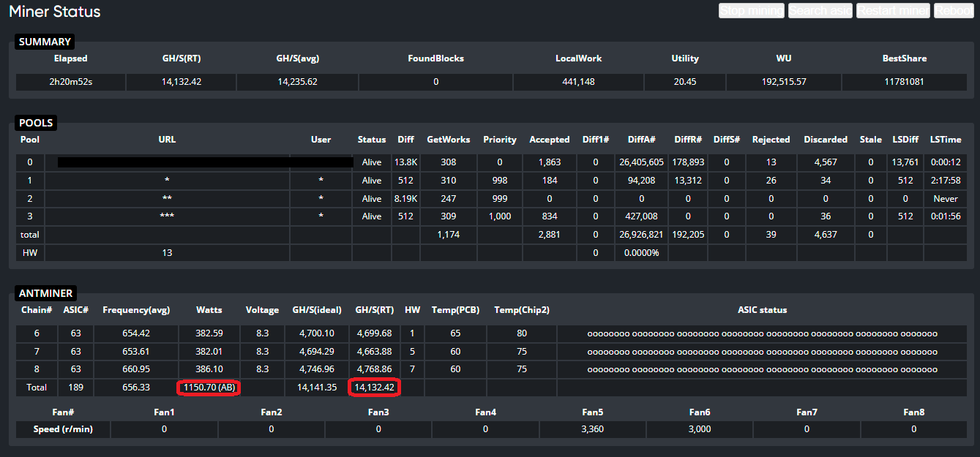This screenshot has height=457, width=980.
Task: Click the Restart miner button
Action: pyautogui.click(x=893, y=11)
